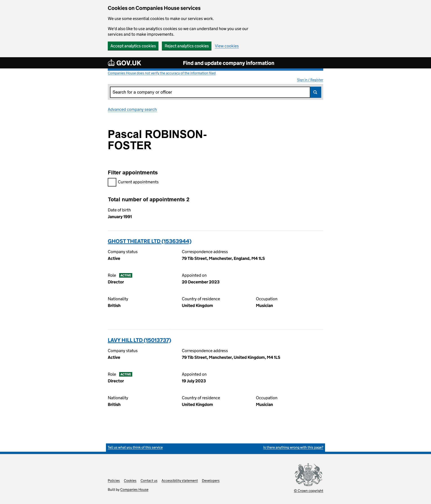This screenshot has height=504, width=431.
Task: Click Find and update company information header
Action: coord(229,63)
